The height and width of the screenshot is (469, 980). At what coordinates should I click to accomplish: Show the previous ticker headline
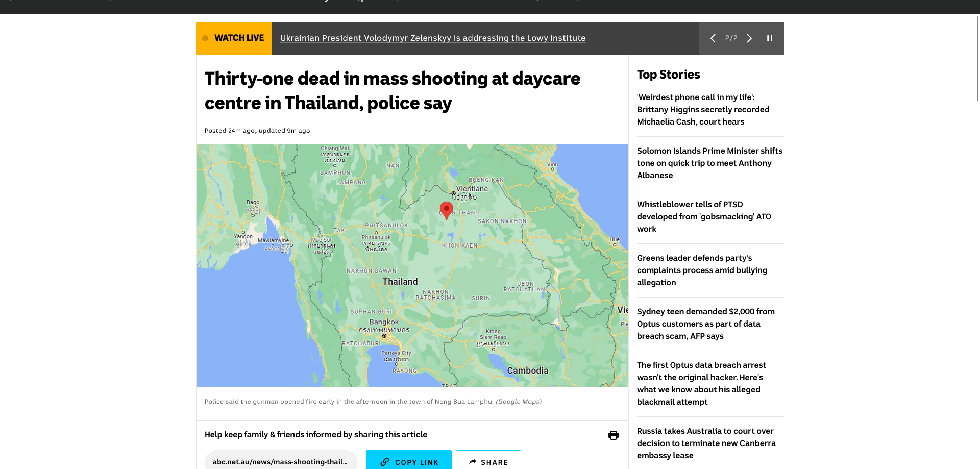coord(713,38)
